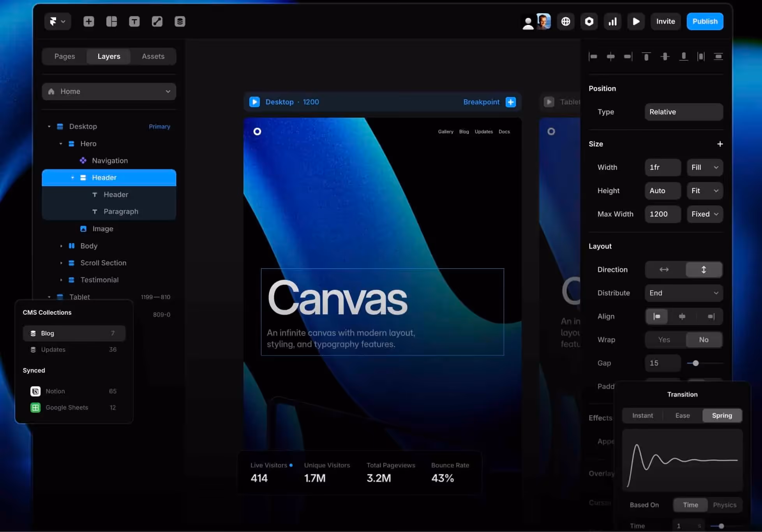762x532 pixels.
Task: Select the Spring transition tab
Action: pos(722,416)
